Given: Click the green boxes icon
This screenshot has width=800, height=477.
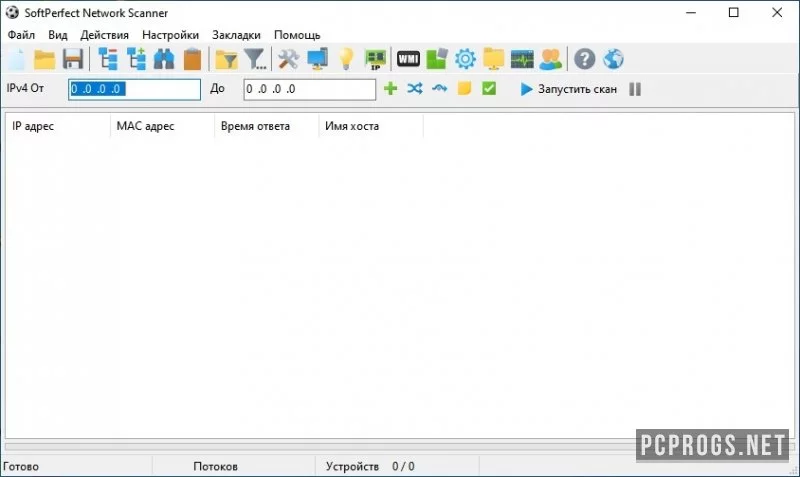Looking at the screenshot, I should 437,59.
